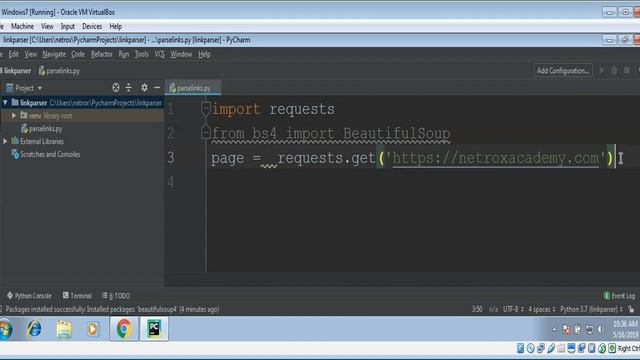Click the Scratches and Consoles icon
This screenshot has width=640, height=360.
click(15, 154)
